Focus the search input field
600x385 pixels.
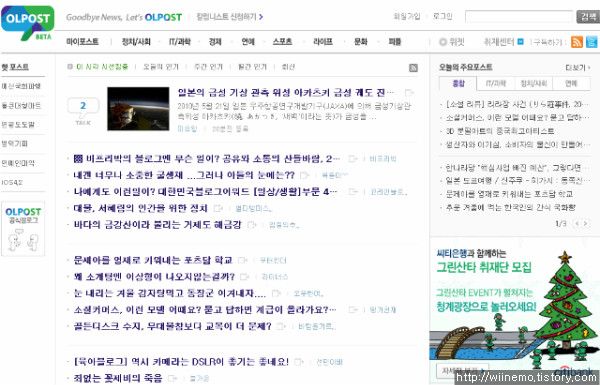point(519,17)
